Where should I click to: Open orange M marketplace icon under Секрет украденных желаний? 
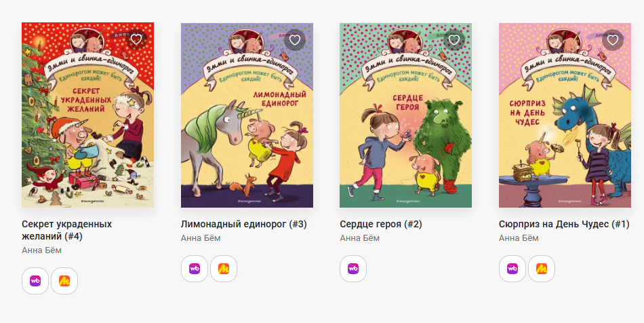point(64,281)
